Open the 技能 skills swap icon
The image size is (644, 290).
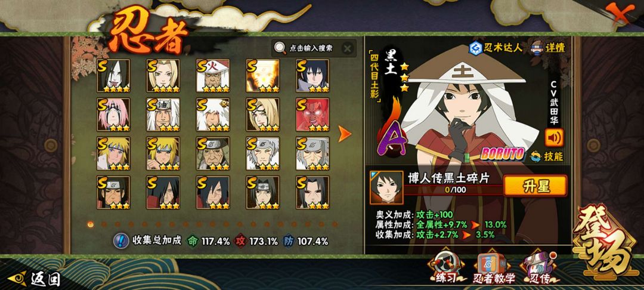[x=535, y=156]
